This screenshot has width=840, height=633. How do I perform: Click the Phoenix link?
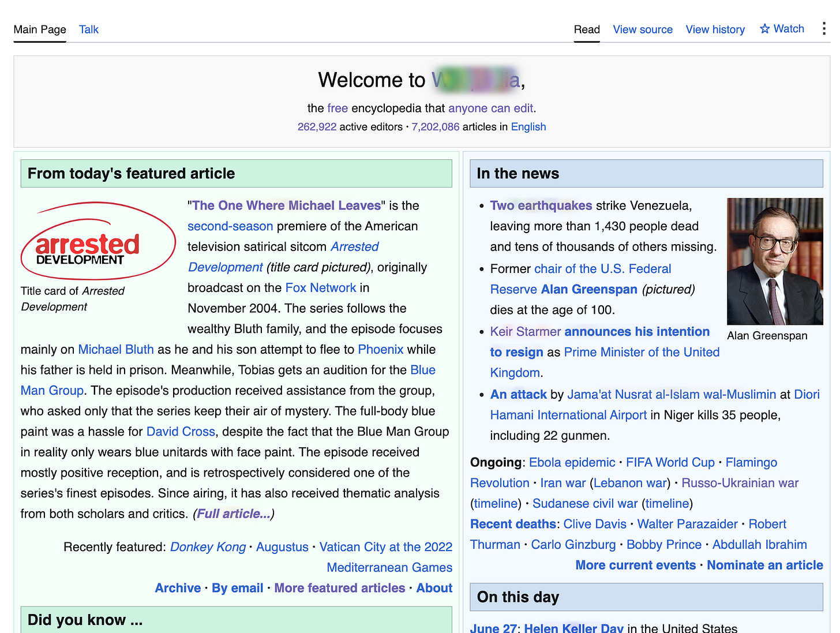381,350
